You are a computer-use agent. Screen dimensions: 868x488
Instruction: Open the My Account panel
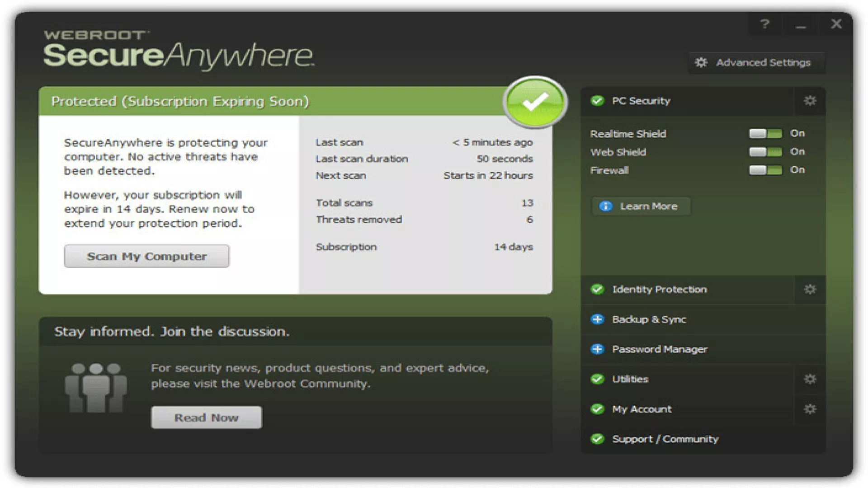(642, 409)
